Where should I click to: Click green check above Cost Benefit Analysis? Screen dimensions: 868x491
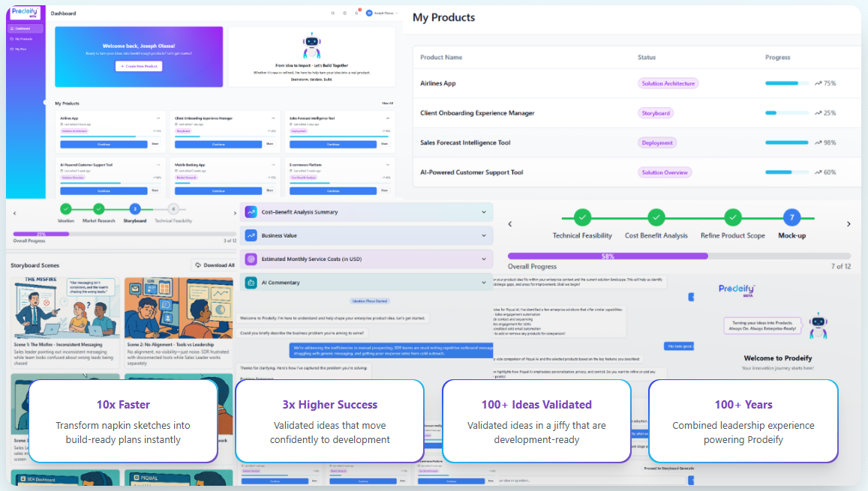coord(656,218)
